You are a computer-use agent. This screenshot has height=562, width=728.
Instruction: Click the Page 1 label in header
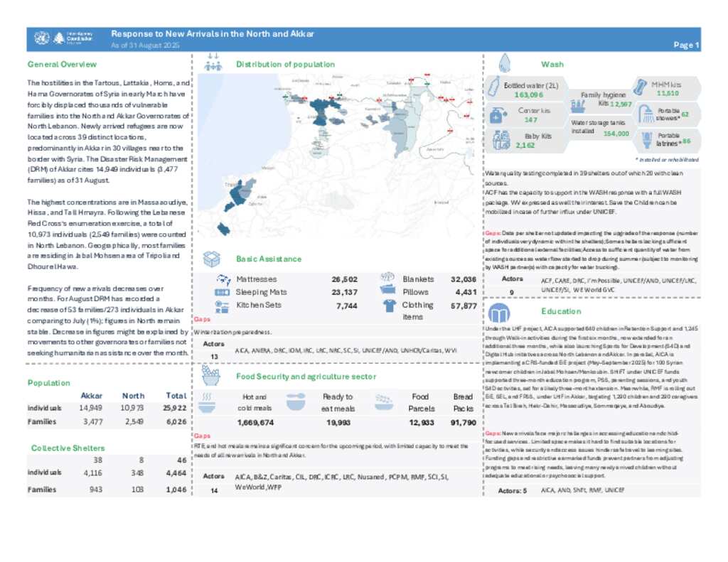coord(685,45)
